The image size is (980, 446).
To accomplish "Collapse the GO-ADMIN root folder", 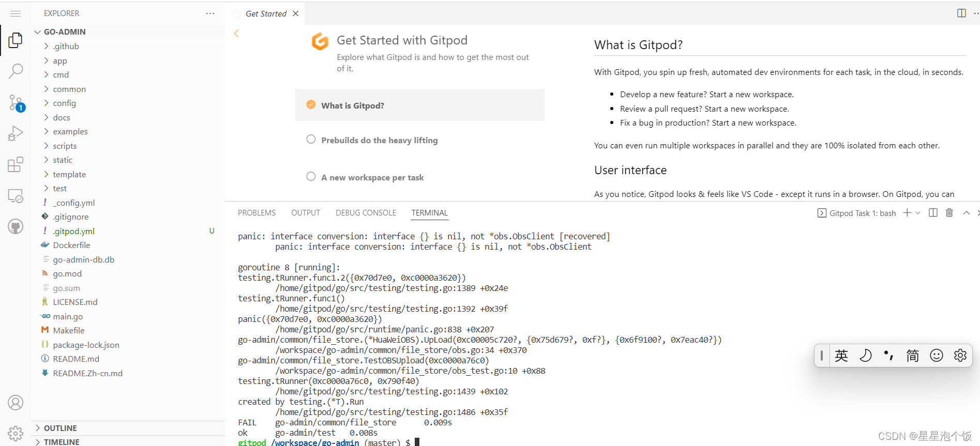I will click(x=128, y=32).
